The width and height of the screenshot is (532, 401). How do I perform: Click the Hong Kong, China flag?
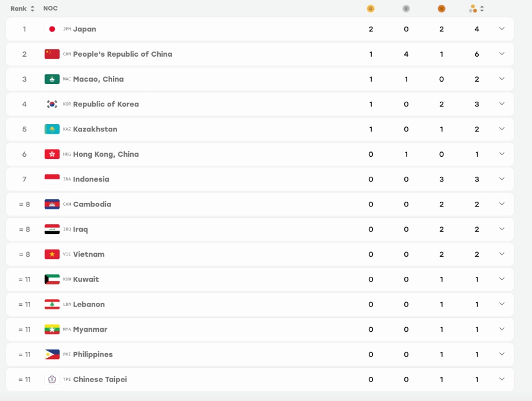click(52, 154)
